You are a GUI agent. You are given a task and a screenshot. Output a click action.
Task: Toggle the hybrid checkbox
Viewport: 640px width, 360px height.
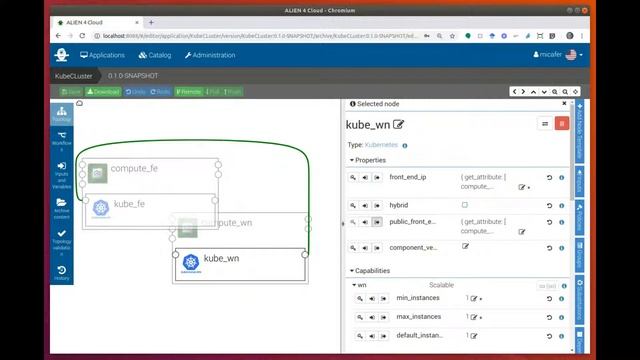pyautogui.click(x=464, y=205)
